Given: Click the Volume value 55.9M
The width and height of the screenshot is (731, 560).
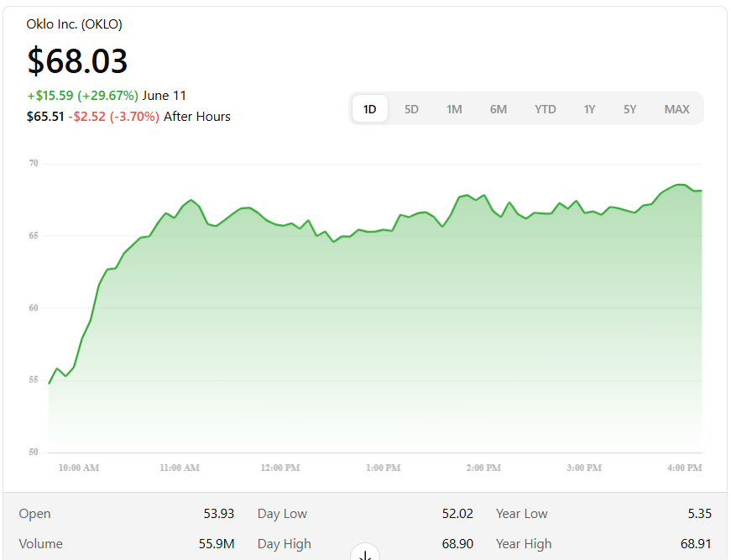Looking at the screenshot, I should [217, 544].
